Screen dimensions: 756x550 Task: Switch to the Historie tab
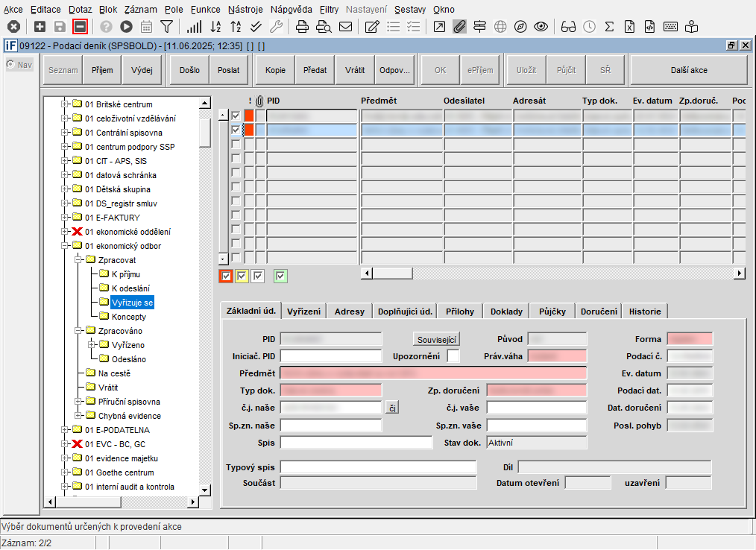tap(644, 312)
